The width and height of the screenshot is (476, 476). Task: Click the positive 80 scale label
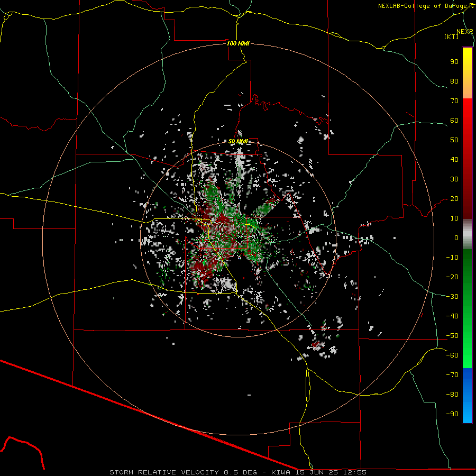(454, 81)
